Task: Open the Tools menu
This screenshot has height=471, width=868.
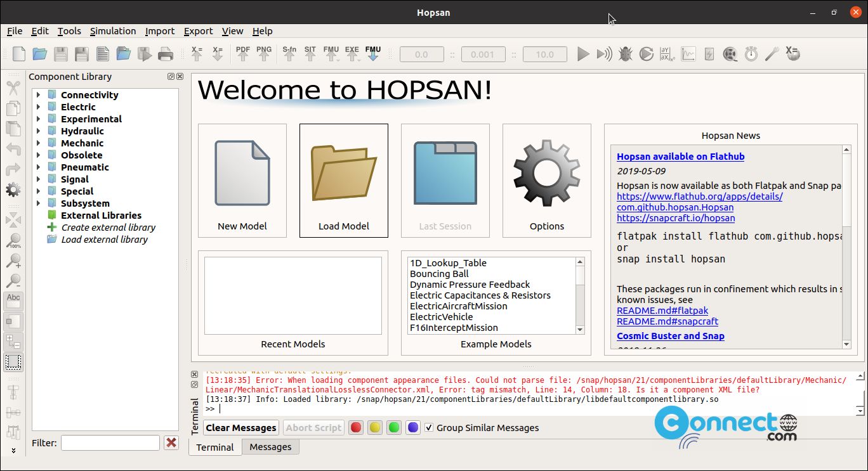Action: click(69, 31)
